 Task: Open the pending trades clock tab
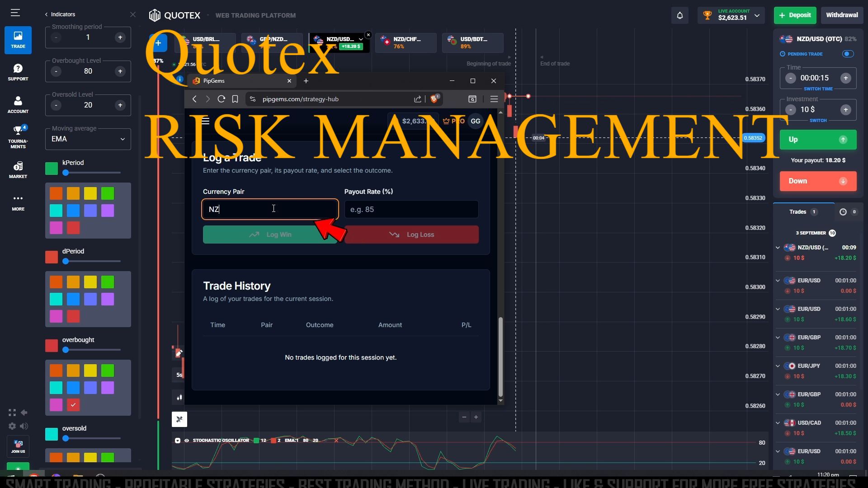pos(848,212)
